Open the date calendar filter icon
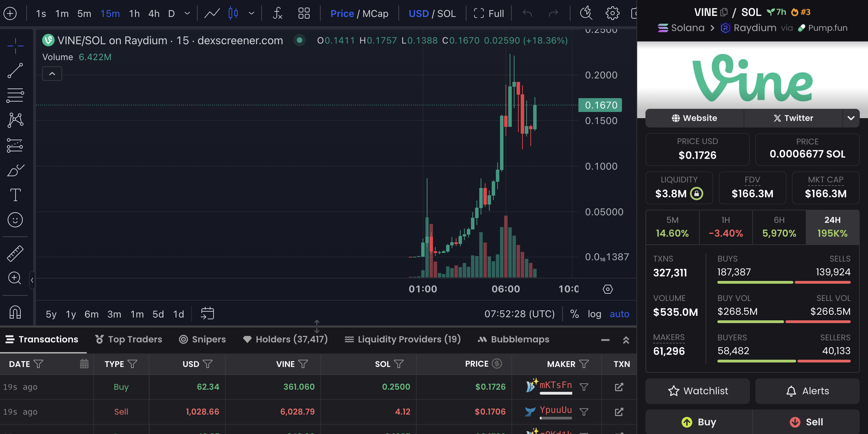The height and width of the screenshot is (434, 868). [84, 364]
